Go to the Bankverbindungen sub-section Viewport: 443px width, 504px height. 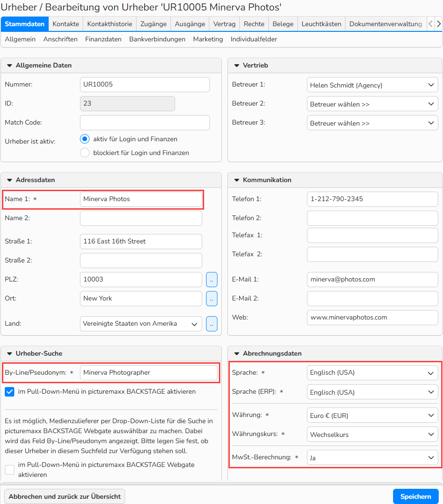tap(158, 39)
